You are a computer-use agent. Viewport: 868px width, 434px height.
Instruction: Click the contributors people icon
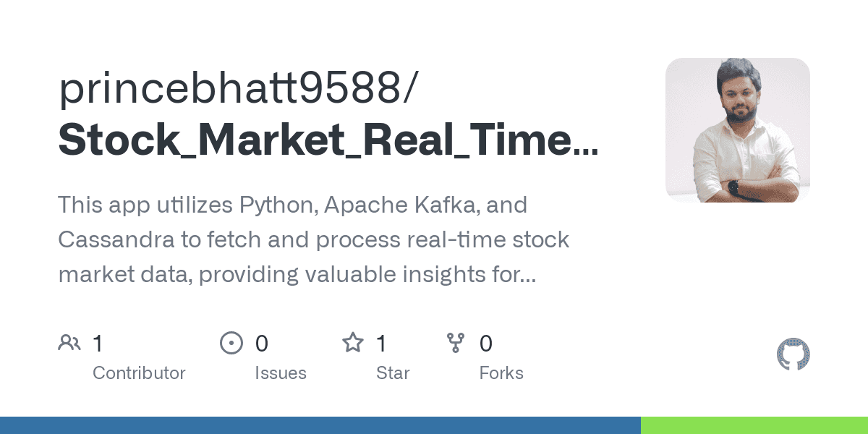[69, 343]
